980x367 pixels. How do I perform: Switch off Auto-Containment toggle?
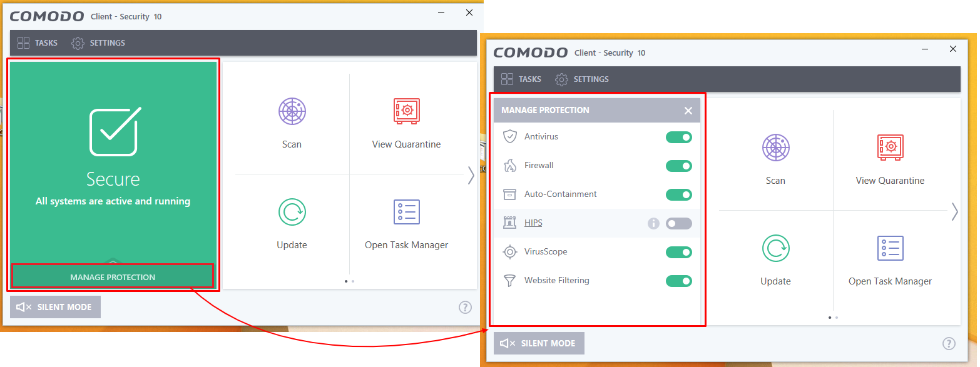pos(679,194)
